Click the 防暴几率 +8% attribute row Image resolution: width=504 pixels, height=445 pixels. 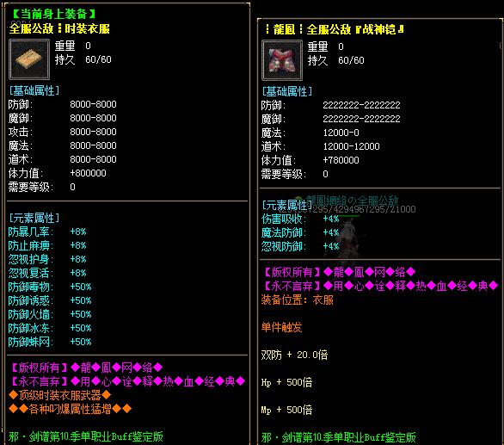coord(47,232)
